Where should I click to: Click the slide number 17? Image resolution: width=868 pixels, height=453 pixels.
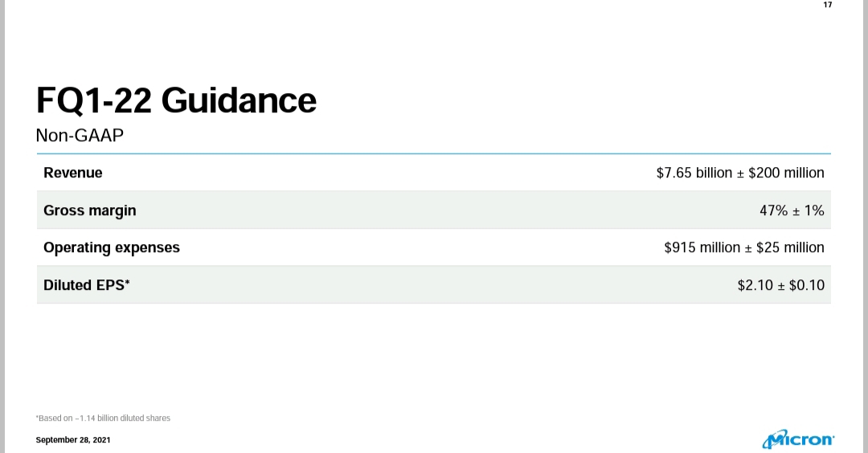(828, 5)
